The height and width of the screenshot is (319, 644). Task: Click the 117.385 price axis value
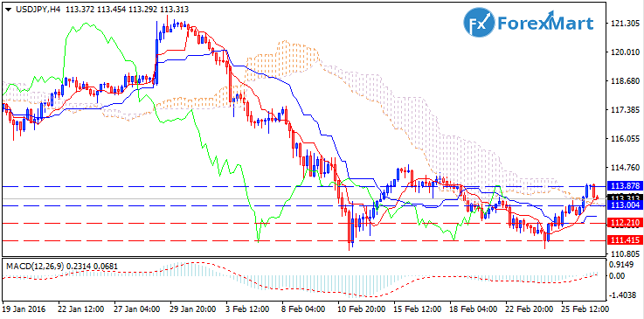pos(624,110)
